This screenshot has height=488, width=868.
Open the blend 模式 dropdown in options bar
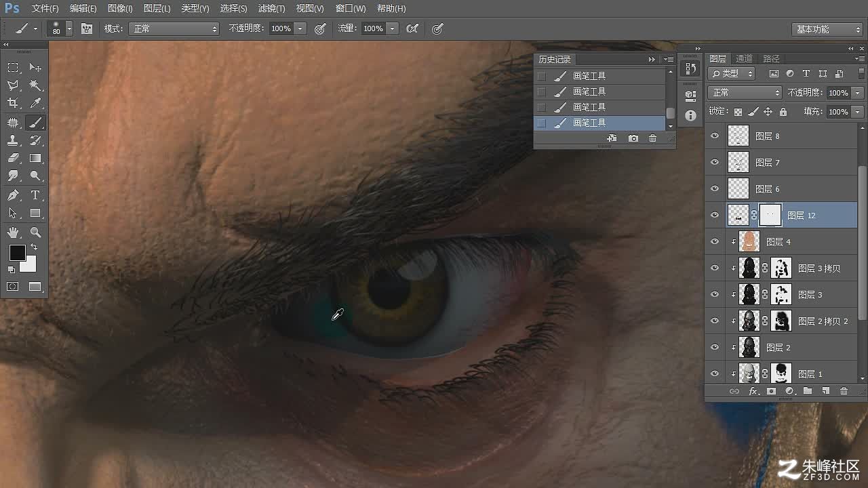(175, 28)
